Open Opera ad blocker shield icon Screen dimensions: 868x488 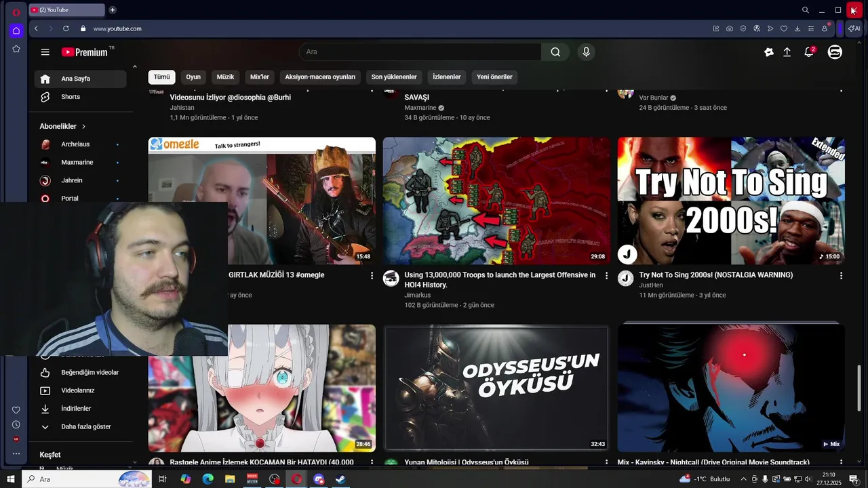(743, 28)
